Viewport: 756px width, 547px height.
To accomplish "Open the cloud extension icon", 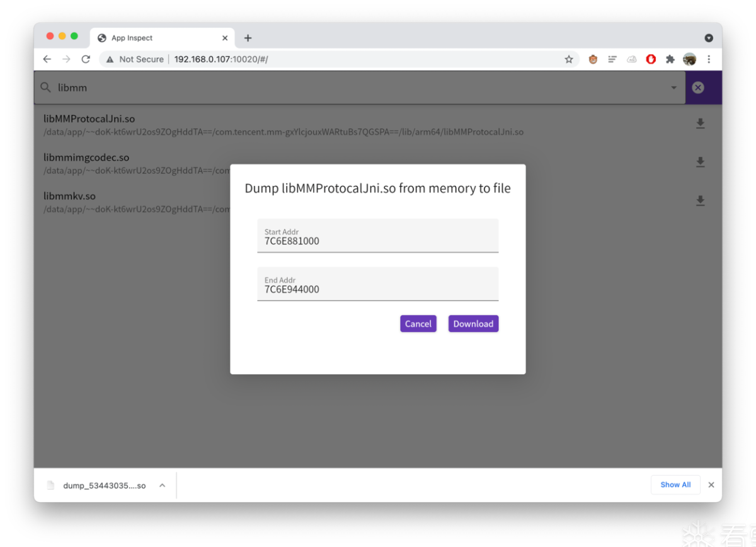I will click(x=632, y=59).
